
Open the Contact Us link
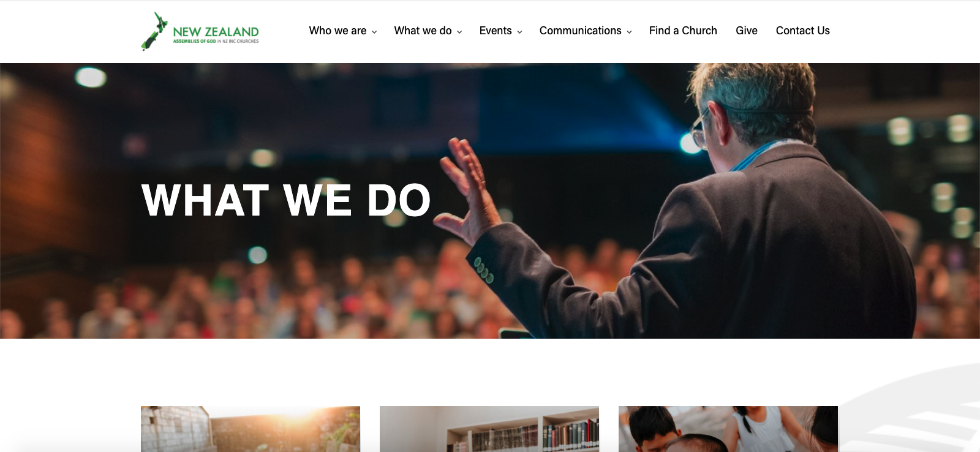coord(802,31)
